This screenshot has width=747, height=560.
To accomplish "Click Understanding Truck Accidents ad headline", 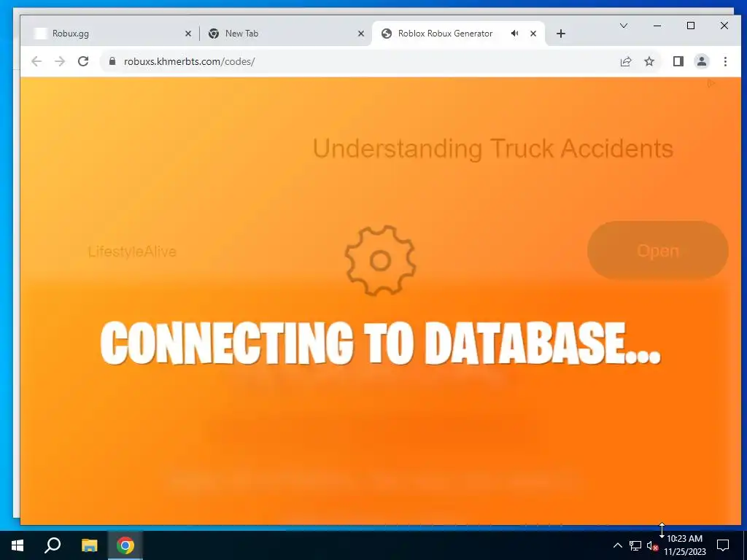I will 492,149.
